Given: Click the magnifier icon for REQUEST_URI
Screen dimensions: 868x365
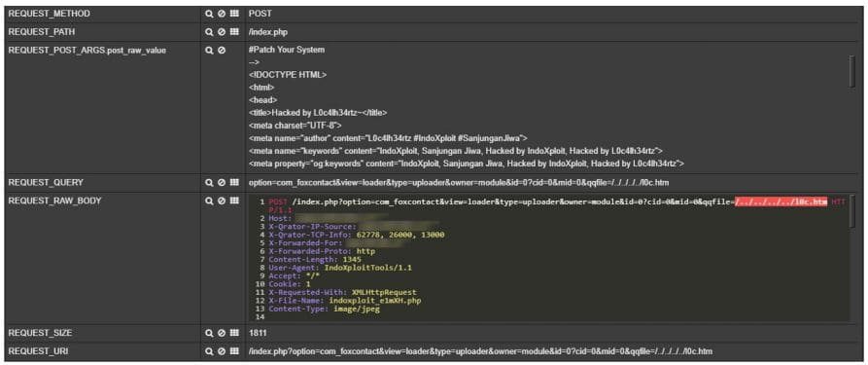Looking at the screenshot, I should tap(209, 351).
